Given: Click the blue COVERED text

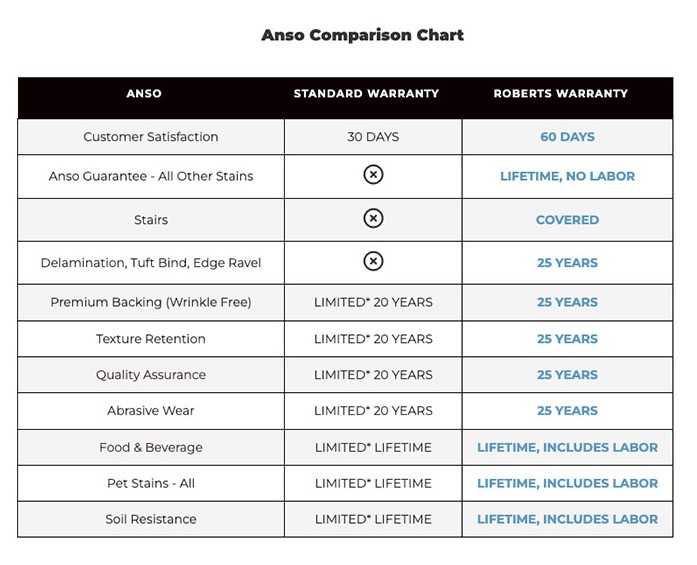Looking at the screenshot, I should (x=567, y=220).
